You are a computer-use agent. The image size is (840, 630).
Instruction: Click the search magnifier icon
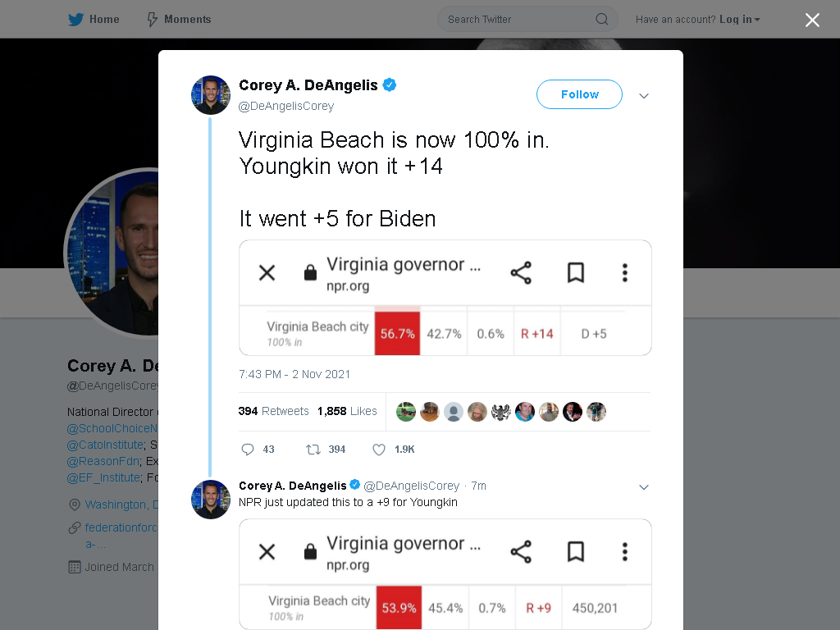(x=601, y=20)
